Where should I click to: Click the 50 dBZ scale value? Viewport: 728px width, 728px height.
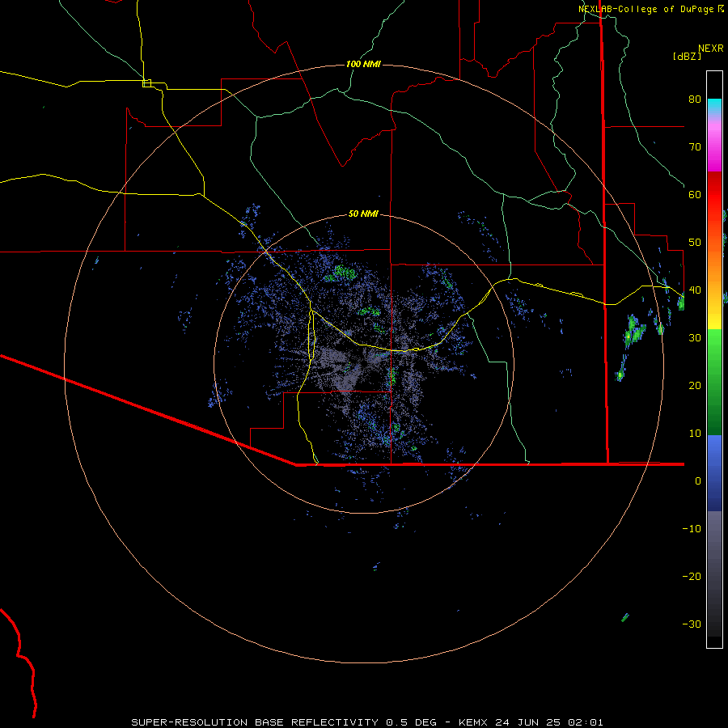click(x=695, y=243)
